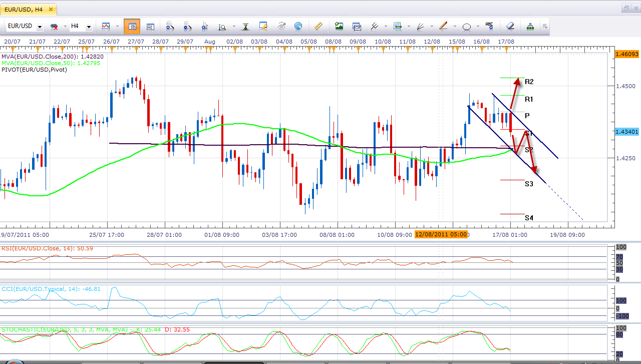641x364 pixels.
Task: Expand the pitchfork tool dropdown arrow
Action: (x=386, y=27)
